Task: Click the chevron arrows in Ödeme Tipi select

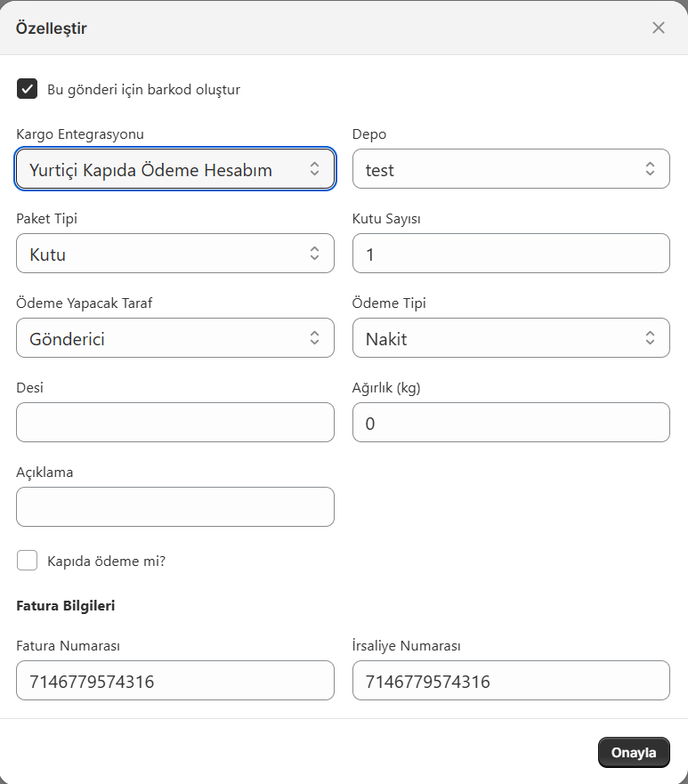Action: (x=650, y=338)
